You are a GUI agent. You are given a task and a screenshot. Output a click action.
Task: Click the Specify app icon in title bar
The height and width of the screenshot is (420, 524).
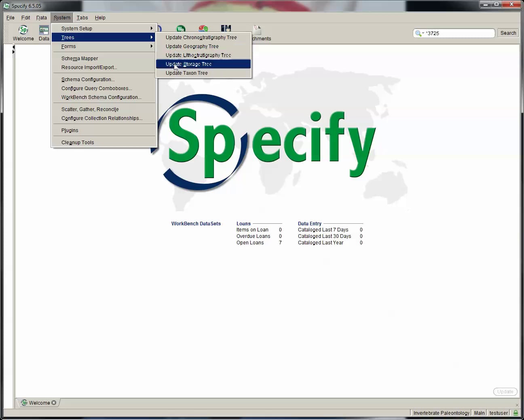(x=6, y=6)
